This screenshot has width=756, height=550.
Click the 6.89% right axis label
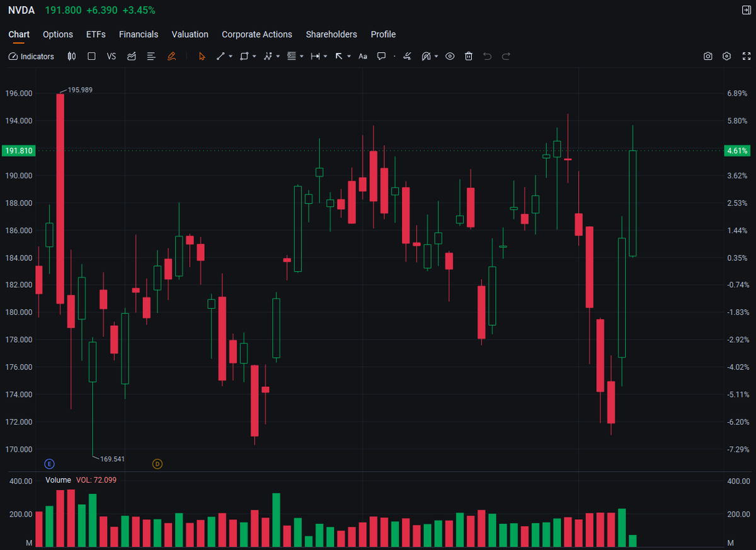click(737, 93)
